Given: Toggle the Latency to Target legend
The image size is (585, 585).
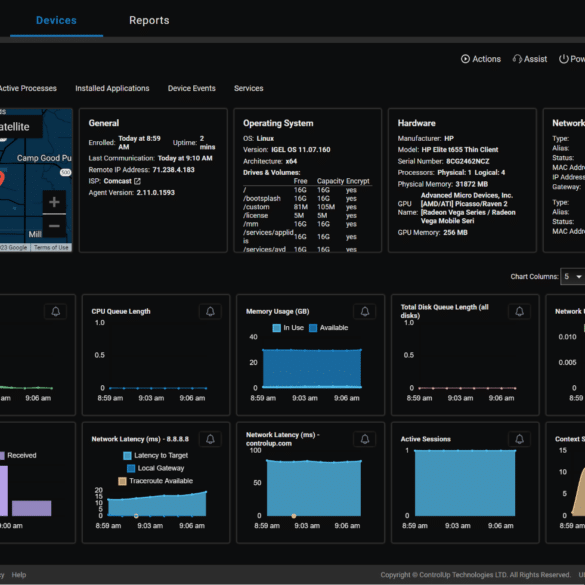Looking at the screenshot, I should point(156,456).
